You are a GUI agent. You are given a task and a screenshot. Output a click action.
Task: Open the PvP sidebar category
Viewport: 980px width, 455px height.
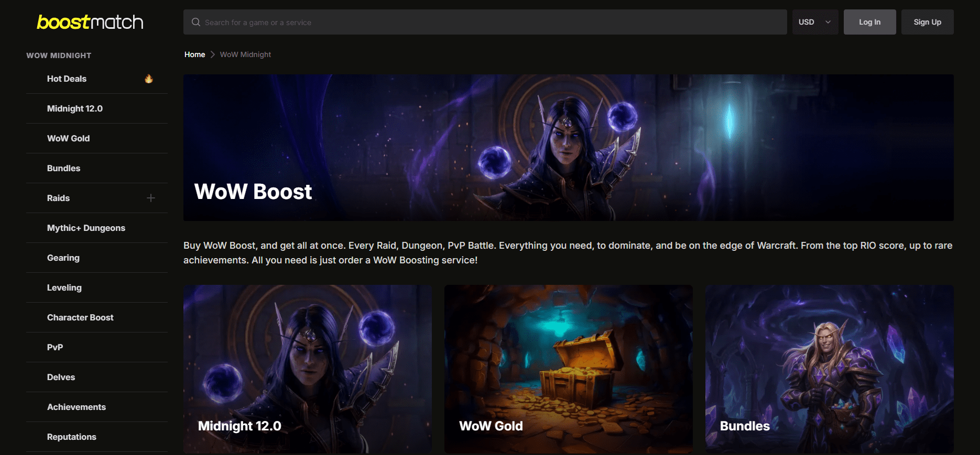tap(55, 347)
